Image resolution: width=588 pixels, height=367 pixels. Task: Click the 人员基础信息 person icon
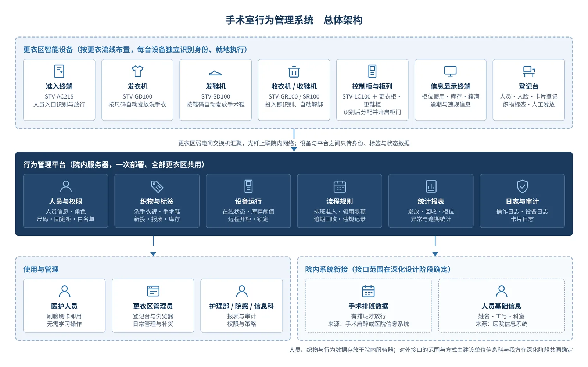[501, 291]
